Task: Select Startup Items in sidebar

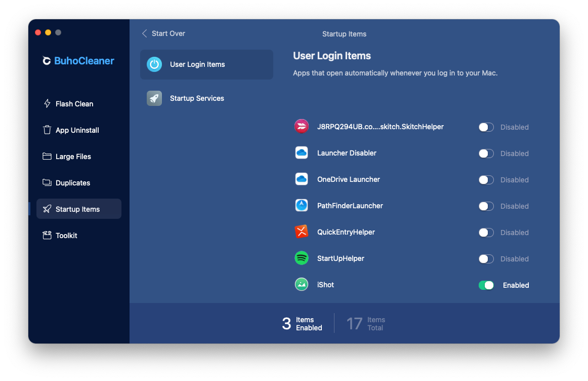Action: 79,209
